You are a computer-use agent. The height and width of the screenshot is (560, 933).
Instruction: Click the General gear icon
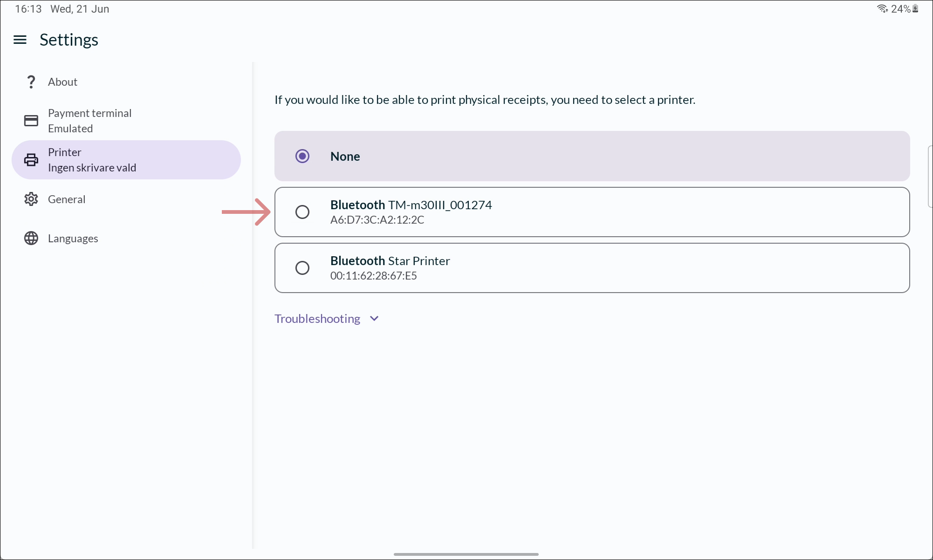31,199
